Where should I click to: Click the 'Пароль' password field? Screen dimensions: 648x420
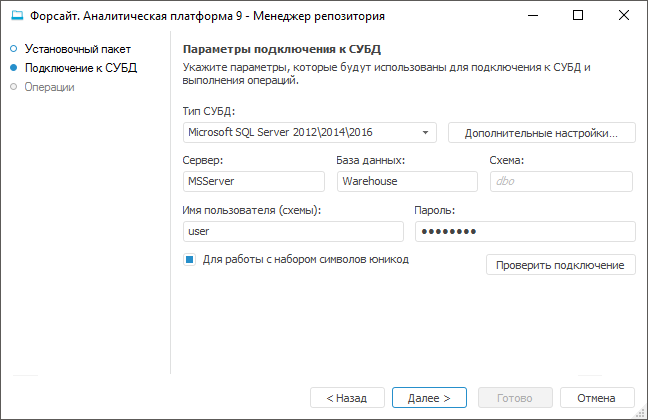pos(525,231)
